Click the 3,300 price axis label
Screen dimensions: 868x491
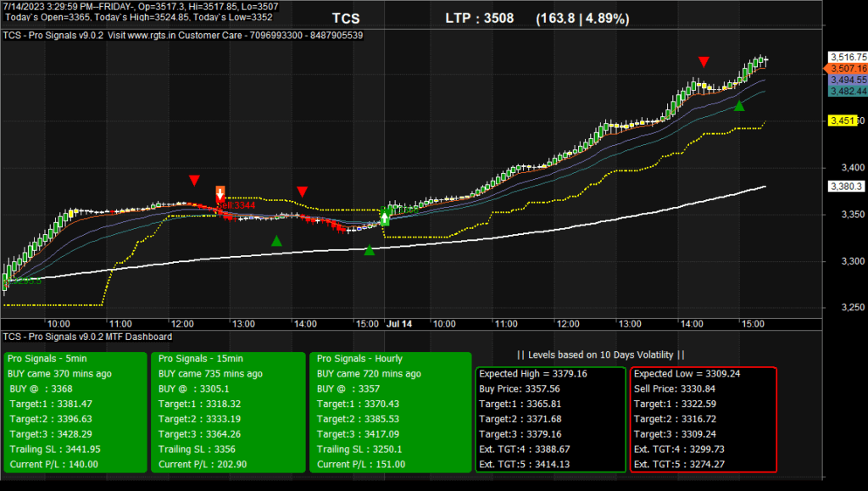pos(853,260)
